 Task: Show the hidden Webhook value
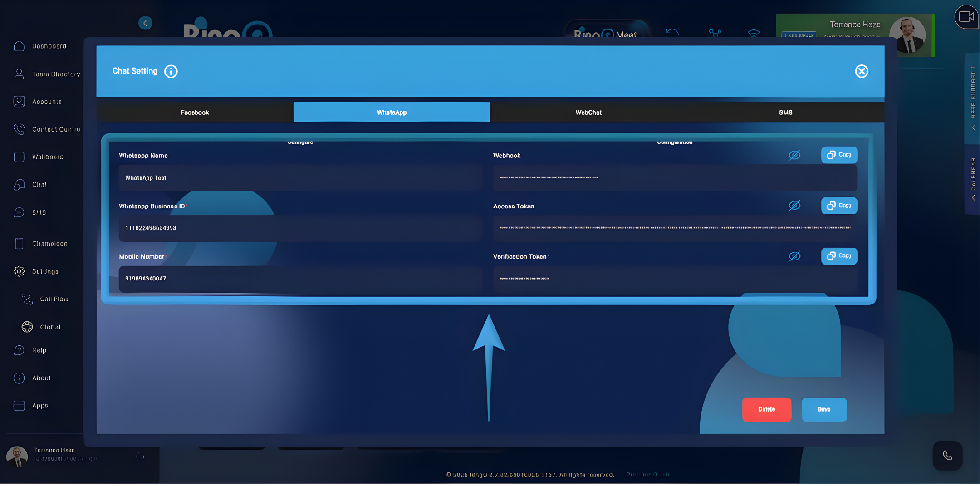794,155
